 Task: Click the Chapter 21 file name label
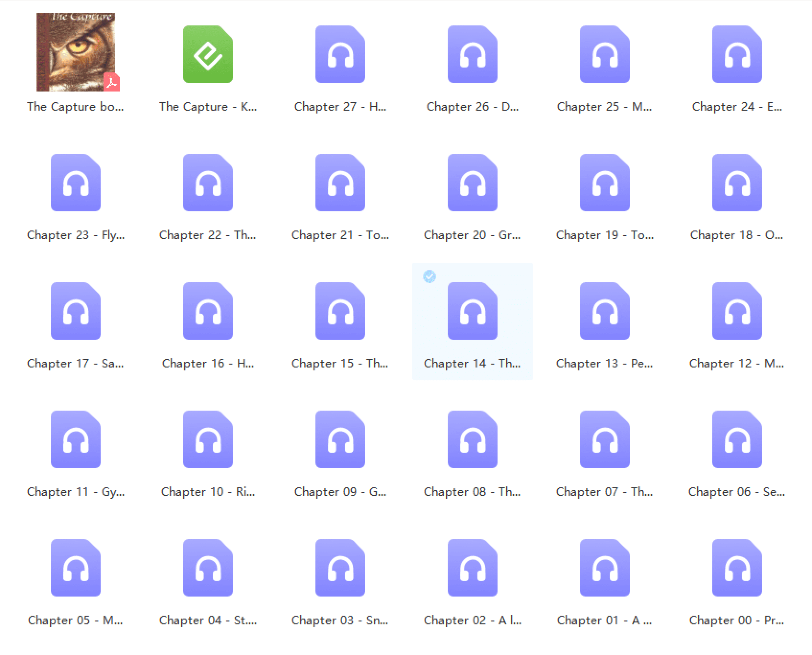340,235
